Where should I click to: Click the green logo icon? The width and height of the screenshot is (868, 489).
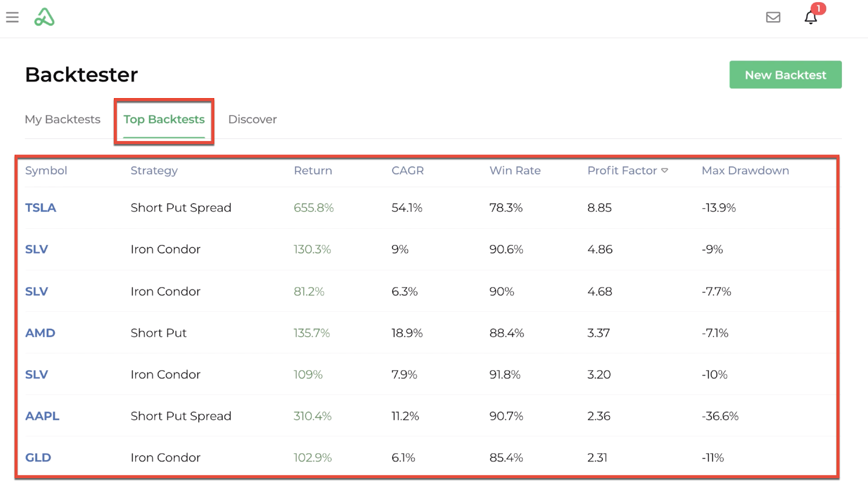(x=44, y=17)
